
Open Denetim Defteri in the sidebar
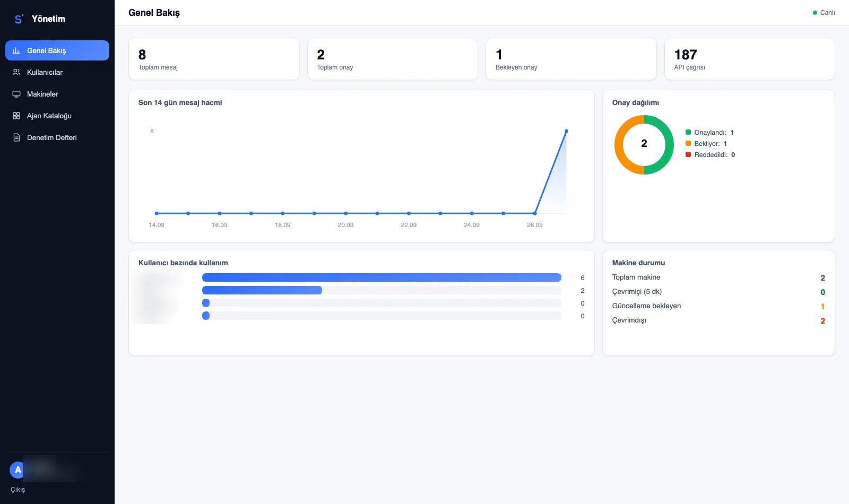[x=57, y=137]
